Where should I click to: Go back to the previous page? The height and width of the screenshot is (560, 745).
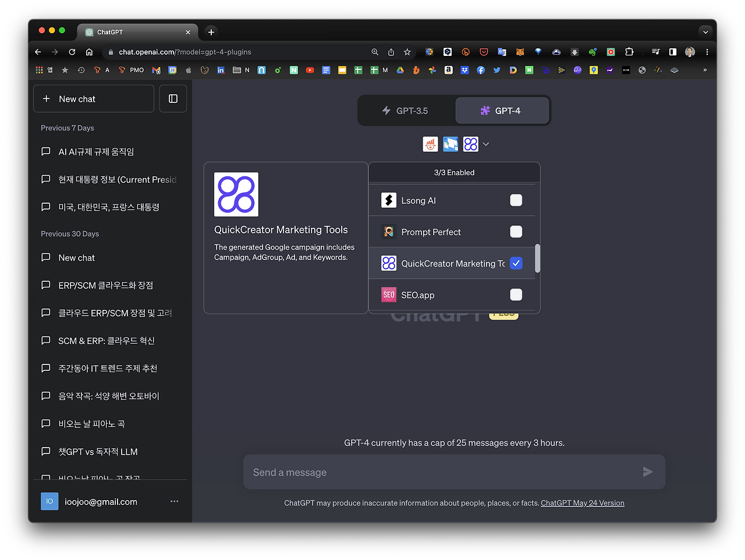38,52
